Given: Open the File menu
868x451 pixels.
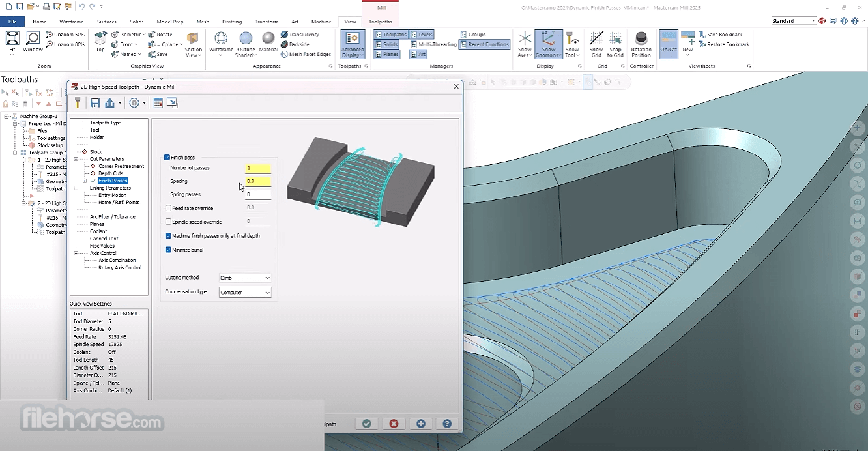Looking at the screenshot, I should [12, 22].
